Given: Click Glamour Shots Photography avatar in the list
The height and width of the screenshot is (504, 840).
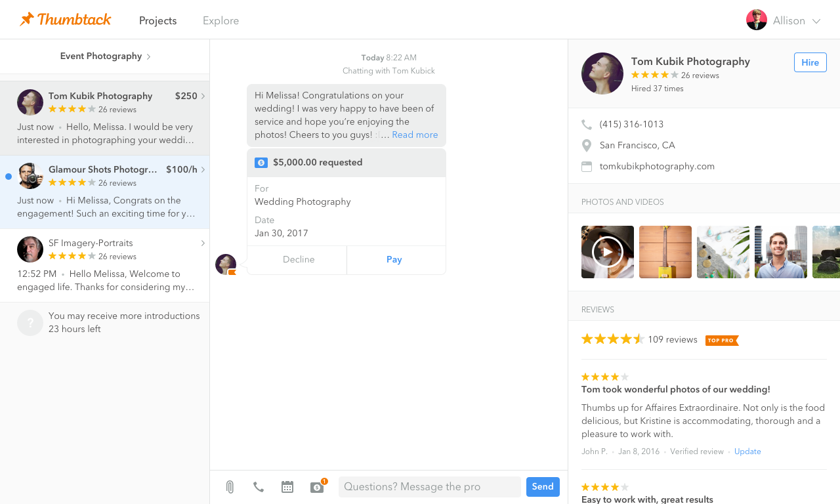Looking at the screenshot, I should (x=30, y=176).
